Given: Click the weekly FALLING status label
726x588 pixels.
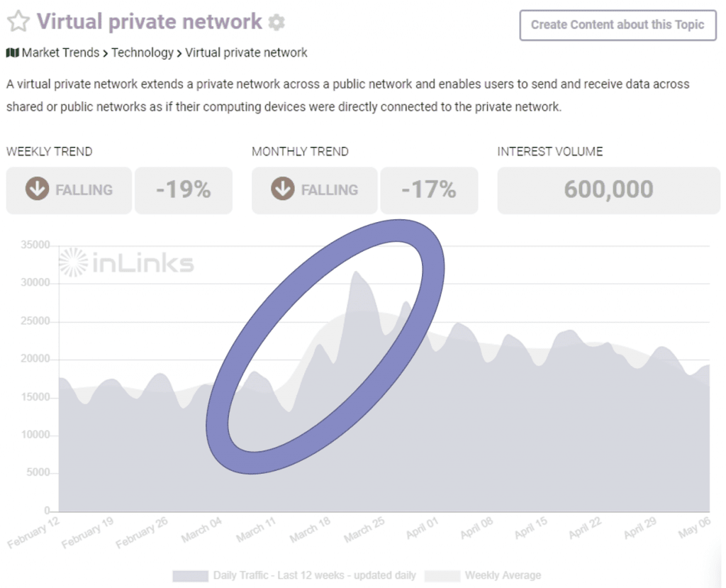Looking at the screenshot, I should (x=84, y=190).
